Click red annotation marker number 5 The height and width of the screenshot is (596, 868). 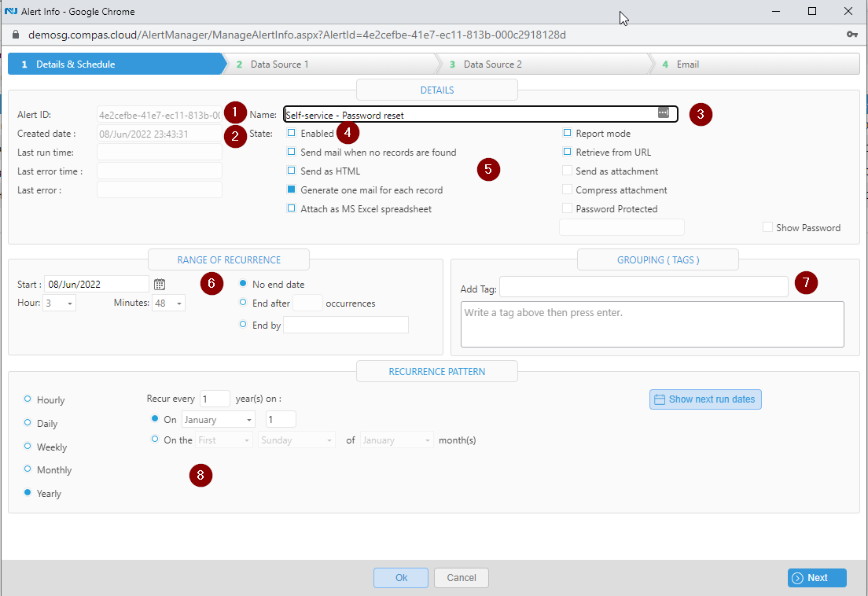488,169
